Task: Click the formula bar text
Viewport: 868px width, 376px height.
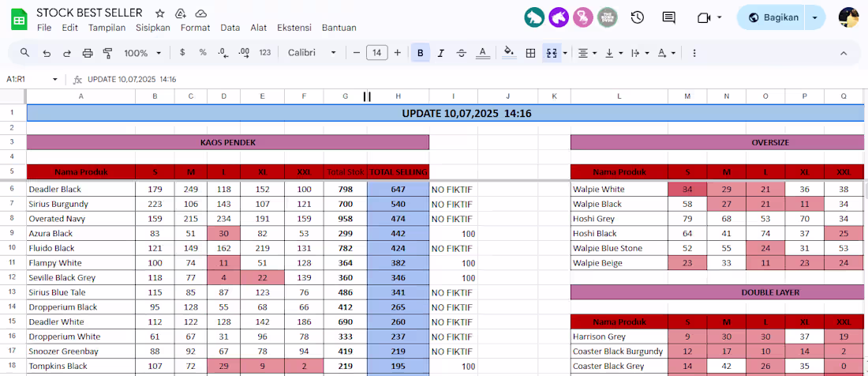Action: 132,79
